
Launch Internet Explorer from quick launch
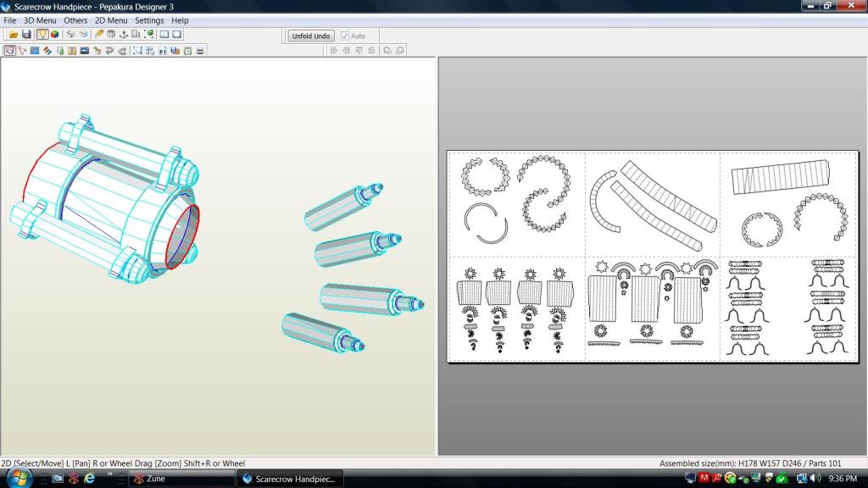(90, 479)
